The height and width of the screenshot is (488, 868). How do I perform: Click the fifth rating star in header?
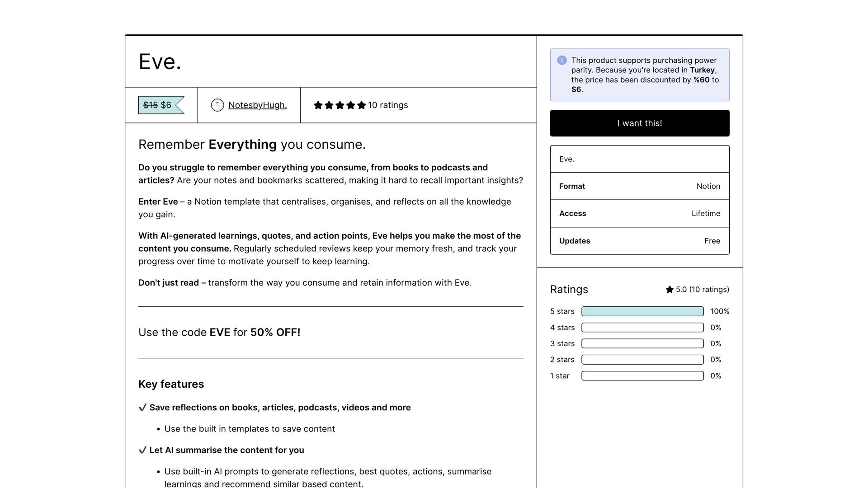click(x=361, y=105)
